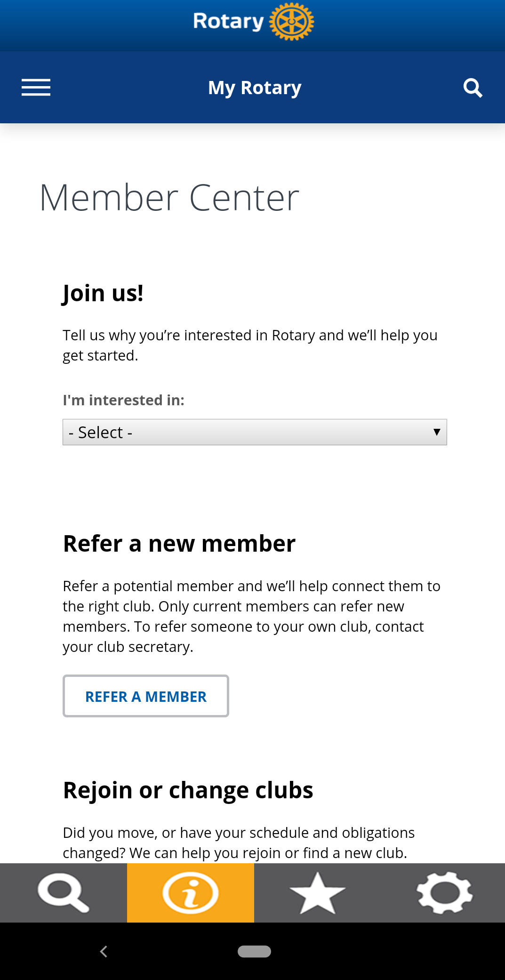The width and height of the screenshot is (505, 980).
Task: Click the Rotary wordmark text in the banner
Action: [228, 22]
